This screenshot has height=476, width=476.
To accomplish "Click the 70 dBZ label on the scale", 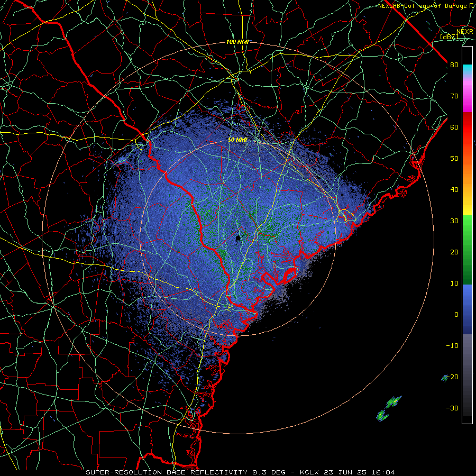I will (x=454, y=96).
